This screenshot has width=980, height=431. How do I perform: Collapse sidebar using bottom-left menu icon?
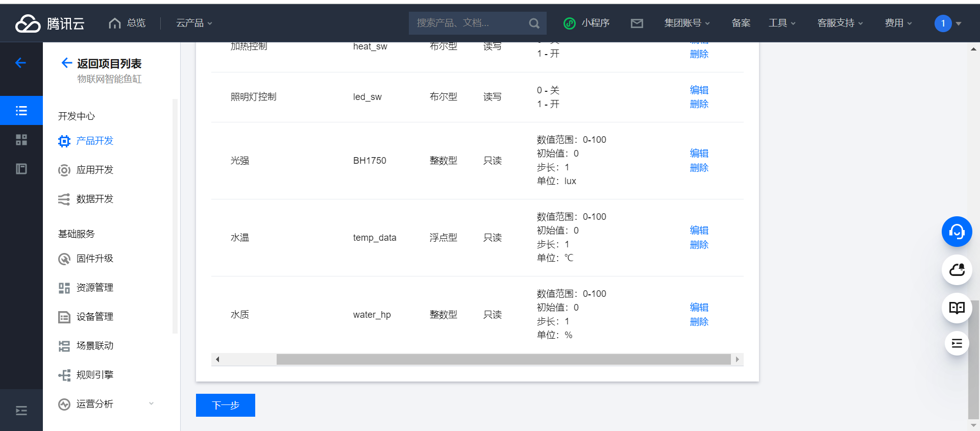[21, 411]
